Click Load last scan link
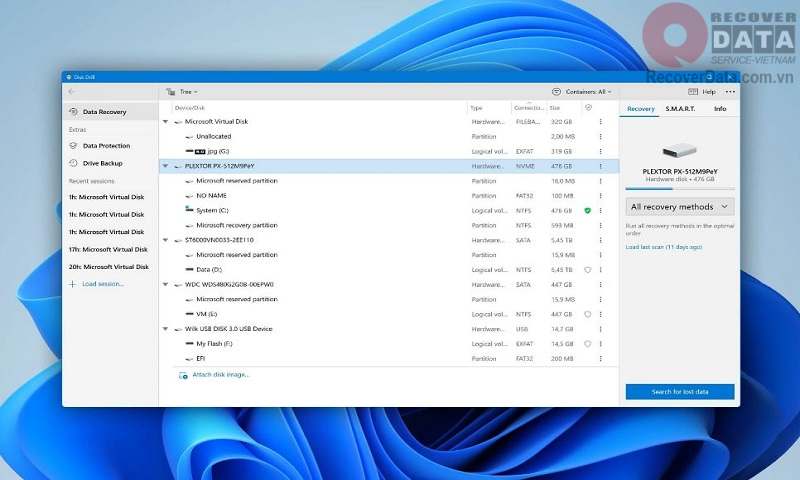 click(664, 247)
